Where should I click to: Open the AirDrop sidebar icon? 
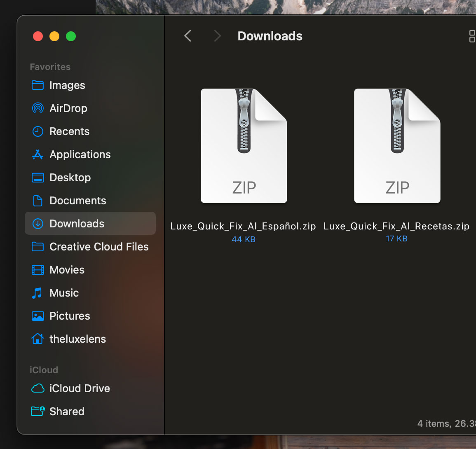[38, 108]
